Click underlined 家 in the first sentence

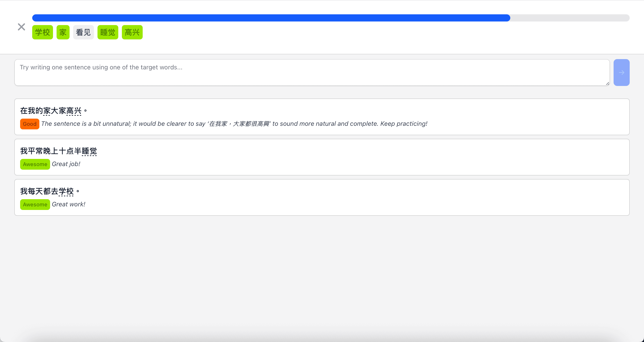pos(47,111)
